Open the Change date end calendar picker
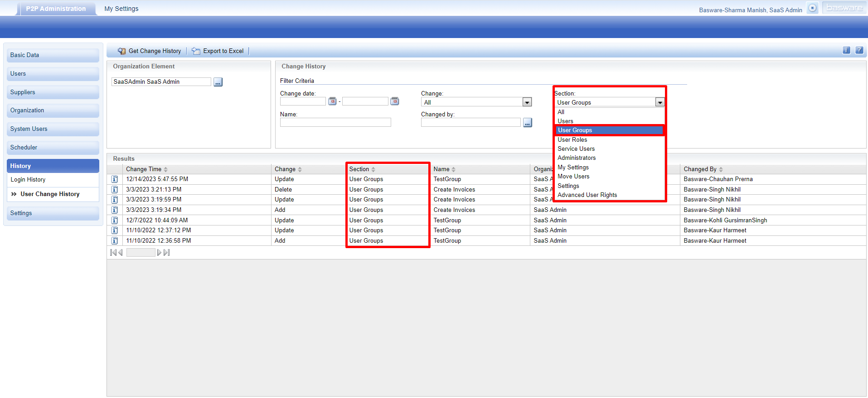Image resolution: width=868 pixels, height=398 pixels. pos(395,101)
